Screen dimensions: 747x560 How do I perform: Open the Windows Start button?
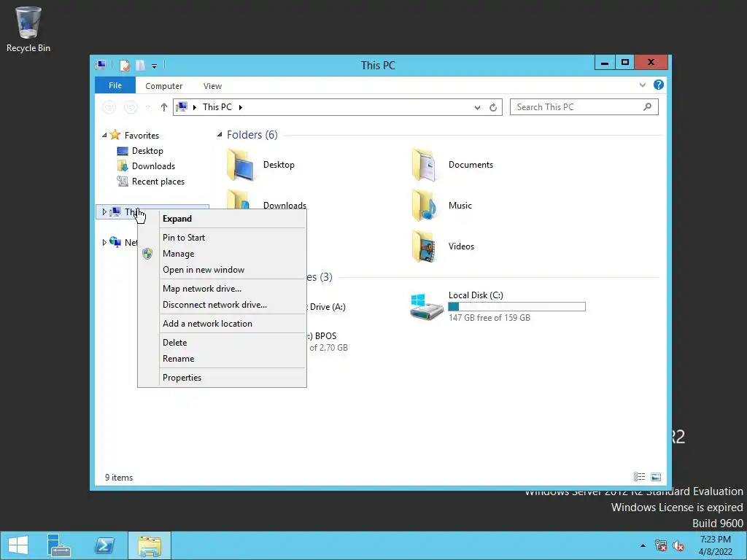(x=18, y=545)
